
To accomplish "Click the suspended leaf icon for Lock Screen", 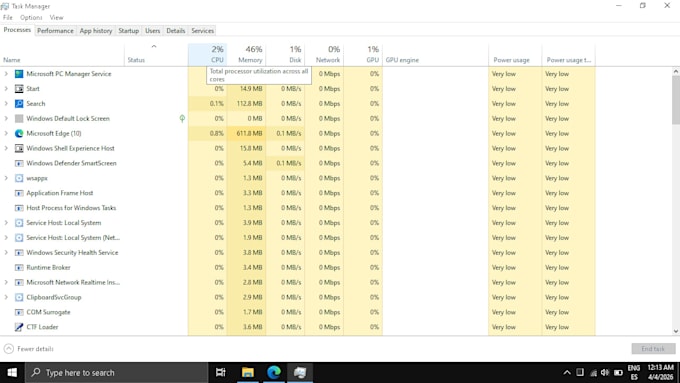I will point(182,118).
